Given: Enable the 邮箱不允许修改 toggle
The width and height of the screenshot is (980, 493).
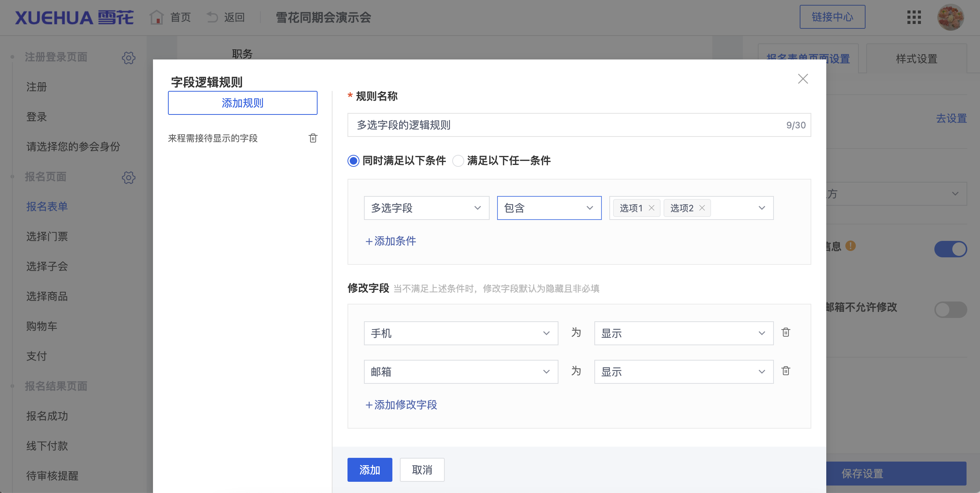Looking at the screenshot, I should tap(950, 310).
